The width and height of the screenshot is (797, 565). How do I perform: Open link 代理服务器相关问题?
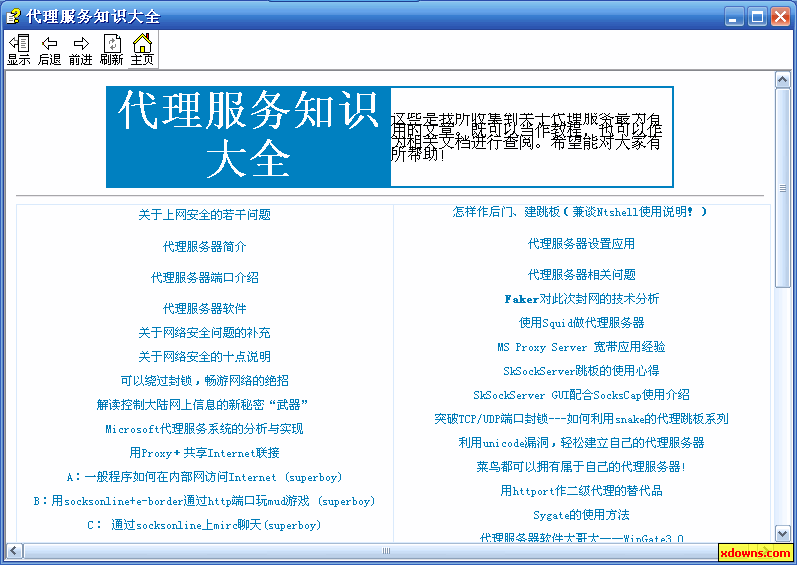pos(581,275)
